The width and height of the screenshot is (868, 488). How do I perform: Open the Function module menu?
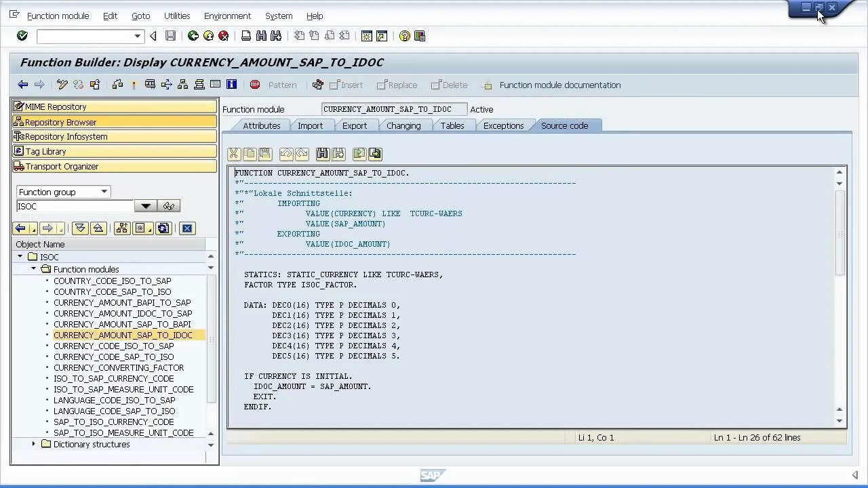(x=58, y=16)
